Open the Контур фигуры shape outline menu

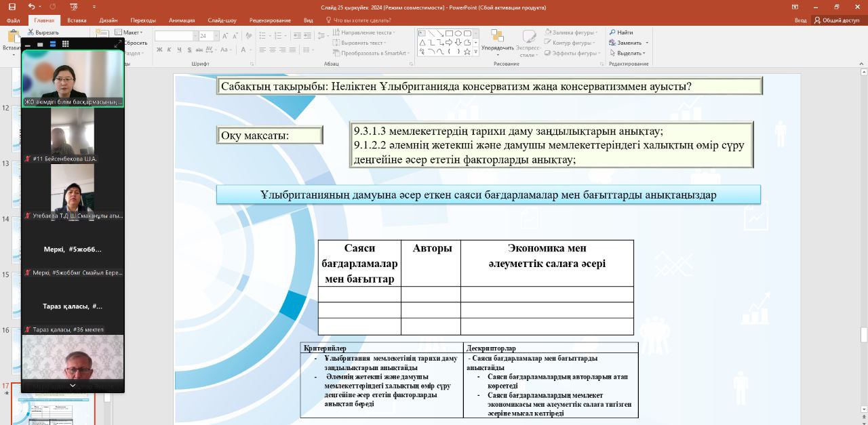(x=570, y=42)
